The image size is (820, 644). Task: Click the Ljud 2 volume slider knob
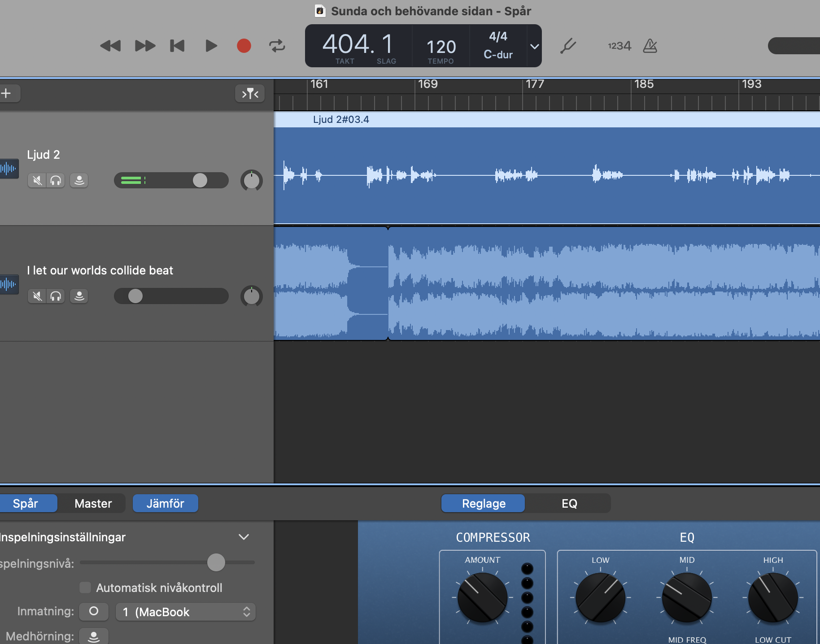(200, 180)
